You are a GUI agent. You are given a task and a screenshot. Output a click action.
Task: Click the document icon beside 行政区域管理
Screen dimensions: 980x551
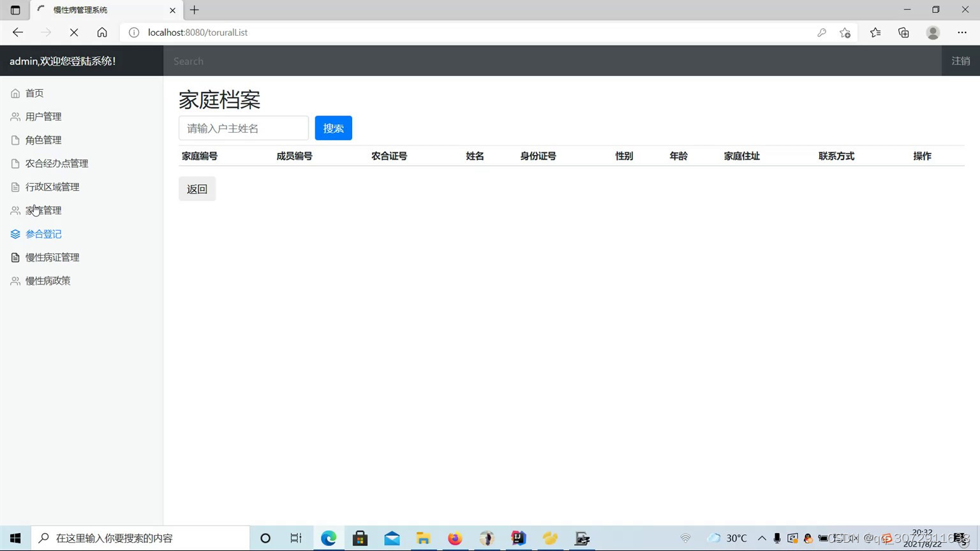coord(15,187)
